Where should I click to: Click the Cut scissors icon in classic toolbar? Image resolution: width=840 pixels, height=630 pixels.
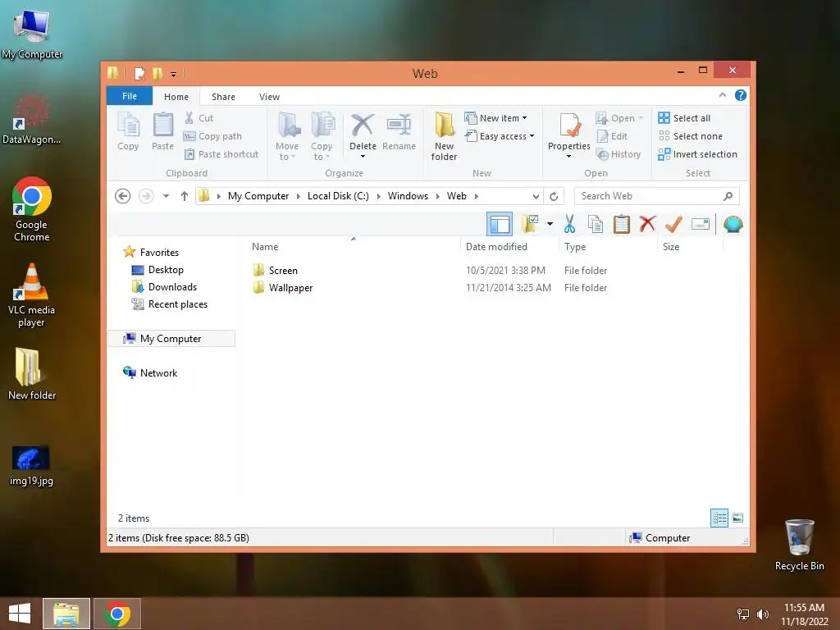tap(569, 224)
